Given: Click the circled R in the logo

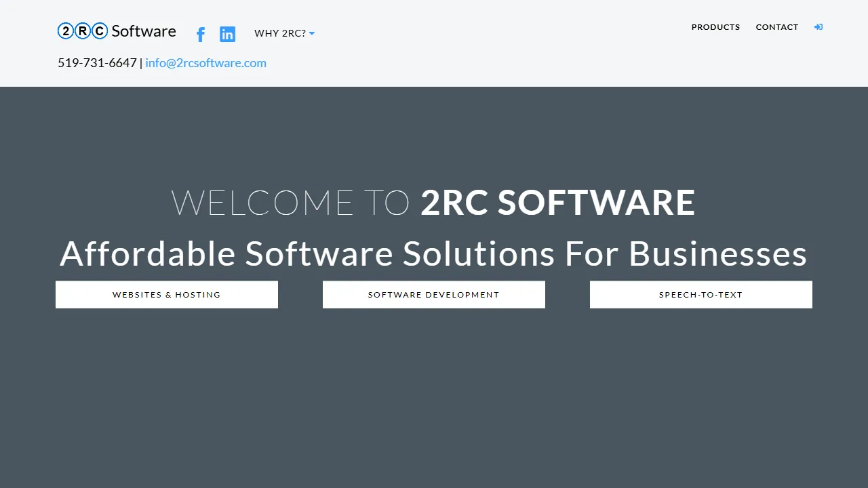Looking at the screenshot, I should click(x=81, y=30).
